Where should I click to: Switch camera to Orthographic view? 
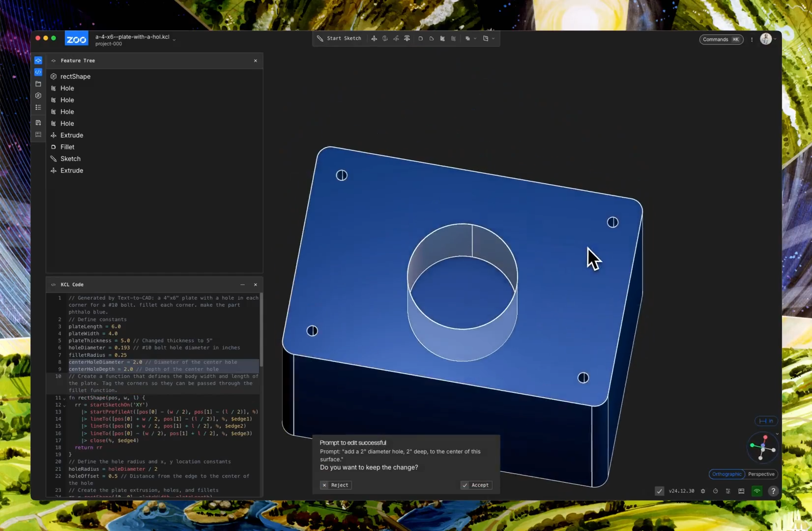726,474
